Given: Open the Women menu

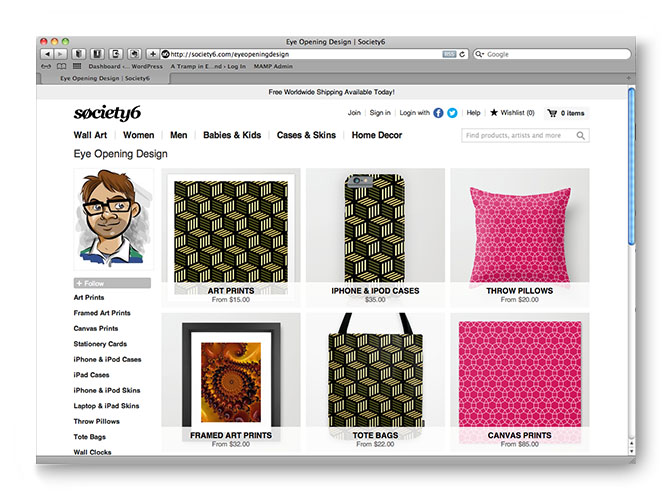Looking at the screenshot, I should [138, 135].
